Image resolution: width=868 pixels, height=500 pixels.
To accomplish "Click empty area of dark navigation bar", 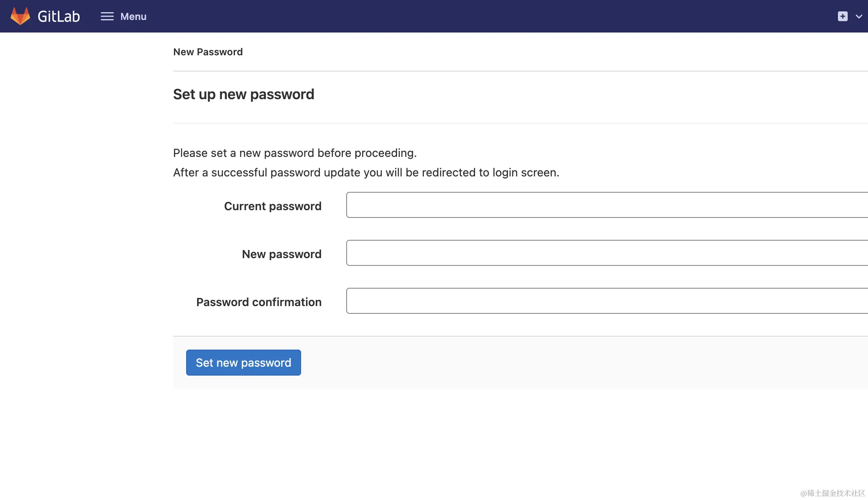I will click(488, 16).
